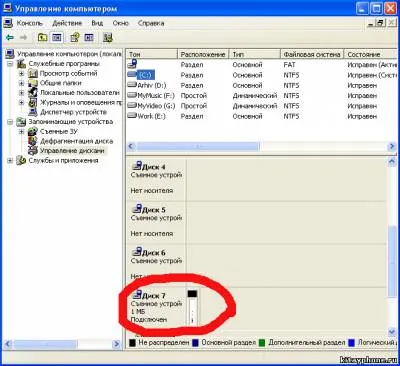Click the Локальные пользователи tree icon
The image size is (400, 366).
[33, 92]
